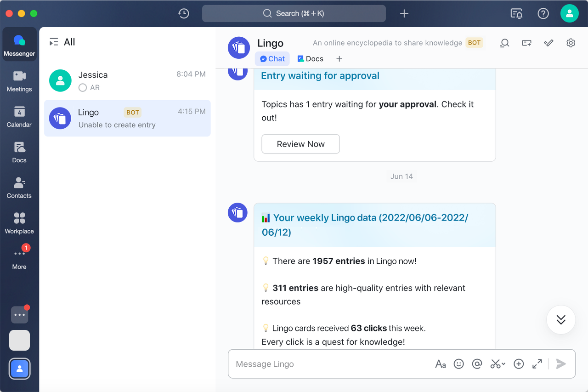The width and height of the screenshot is (588, 392).
Task: Jump to latest messages with double-chevron button
Action: (x=561, y=320)
